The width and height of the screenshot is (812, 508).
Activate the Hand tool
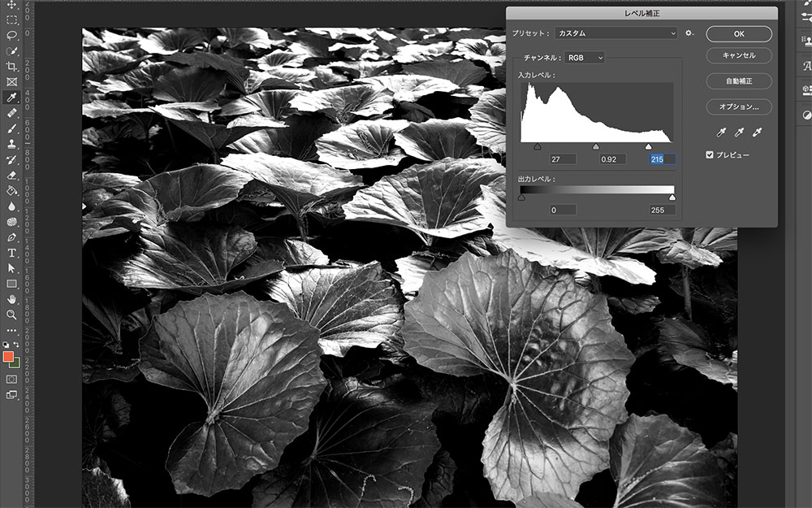click(x=12, y=299)
